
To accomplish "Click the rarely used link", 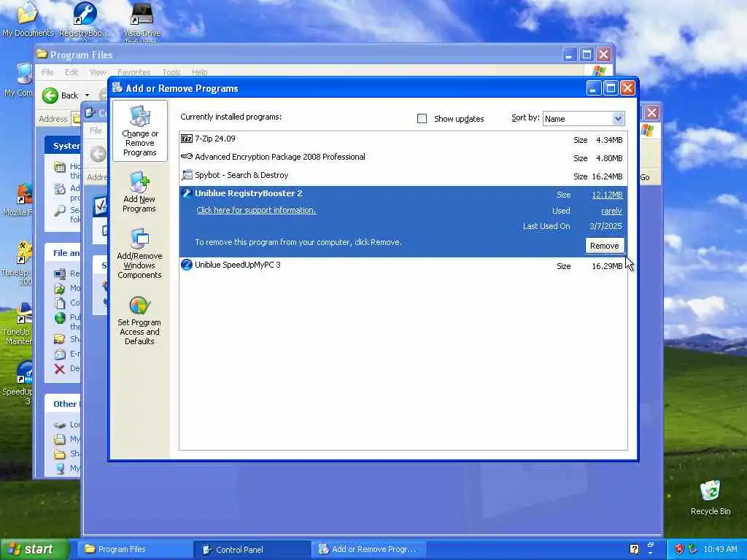I will click(x=612, y=211).
